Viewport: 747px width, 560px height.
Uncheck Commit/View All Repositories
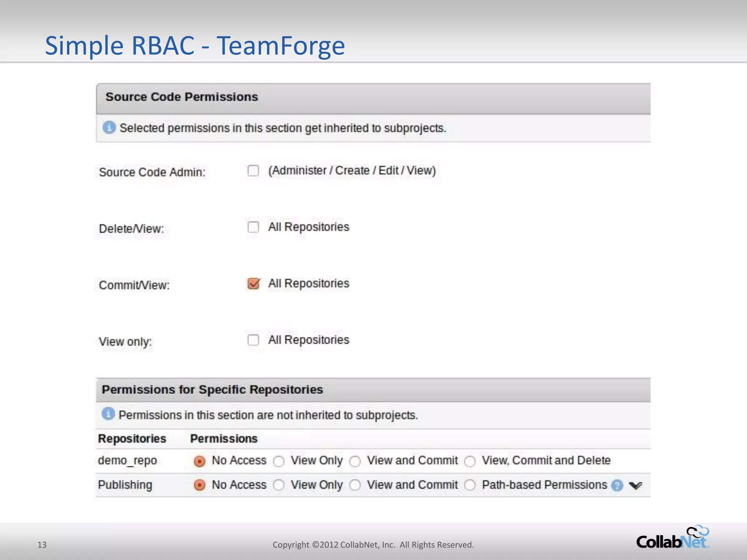click(253, 283)
